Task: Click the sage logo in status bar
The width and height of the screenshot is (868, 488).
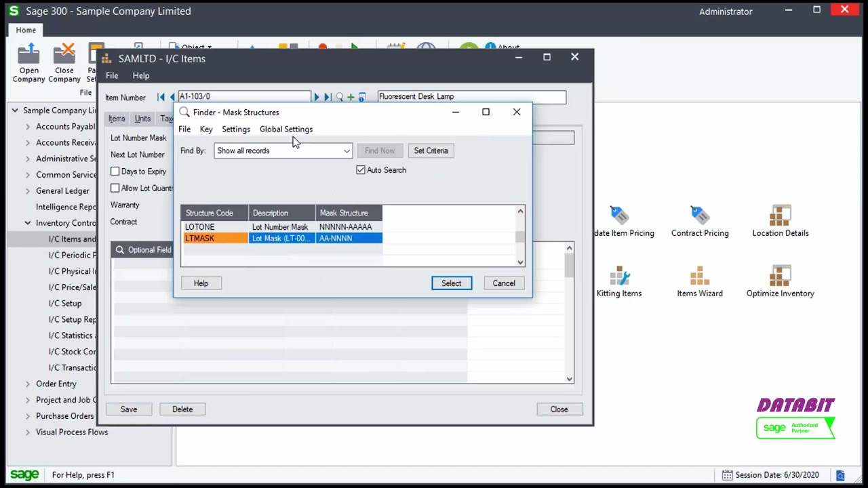Action: 24,475
